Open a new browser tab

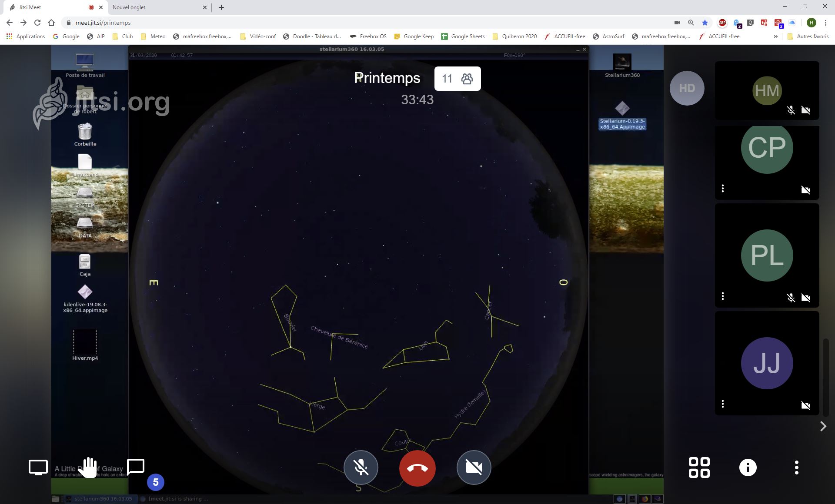tap(221, 7)
